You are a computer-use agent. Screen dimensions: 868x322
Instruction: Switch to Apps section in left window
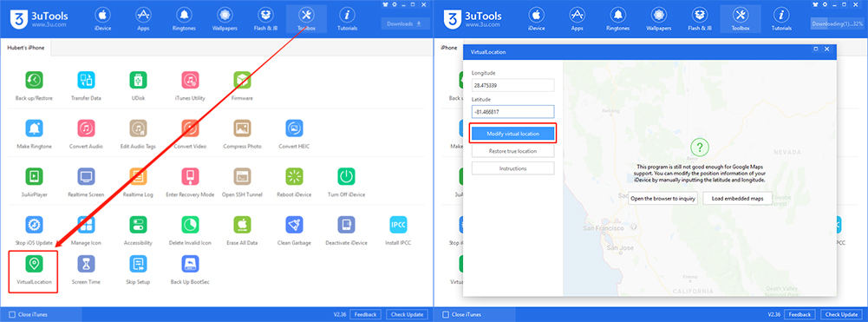[143, 19]
